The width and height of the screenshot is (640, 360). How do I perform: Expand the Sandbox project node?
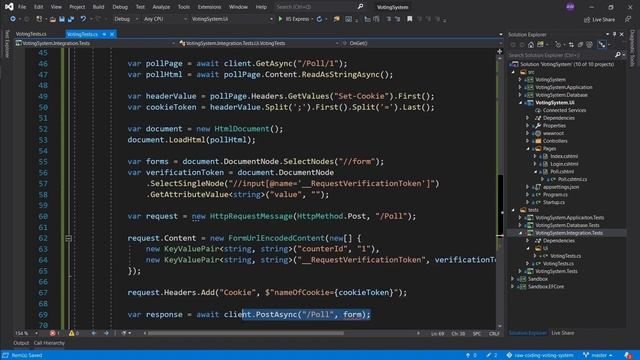[x=513, y=279]
